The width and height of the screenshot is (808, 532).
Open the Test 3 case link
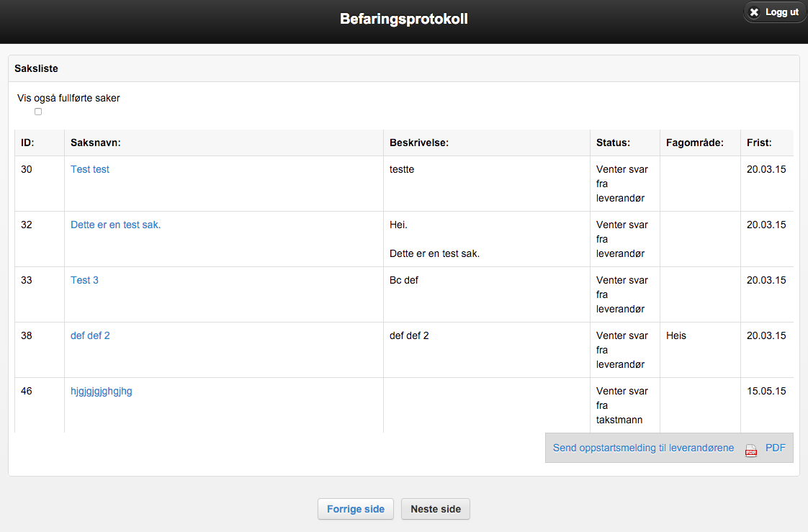point(84,280)
